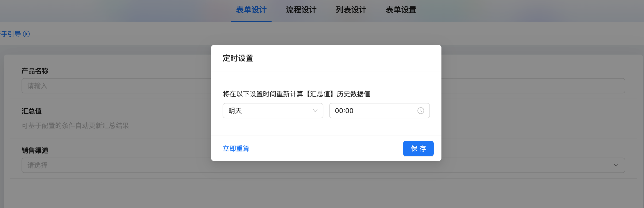Image resolution: width=644 pixels, height=208 pixels.
Task: Expand the 明天 dropdown arrow
Action: 315,111
